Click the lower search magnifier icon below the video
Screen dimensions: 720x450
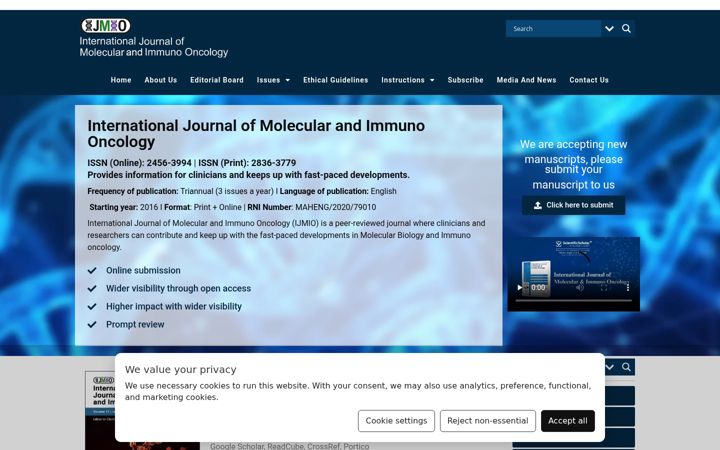pos(626,367)
